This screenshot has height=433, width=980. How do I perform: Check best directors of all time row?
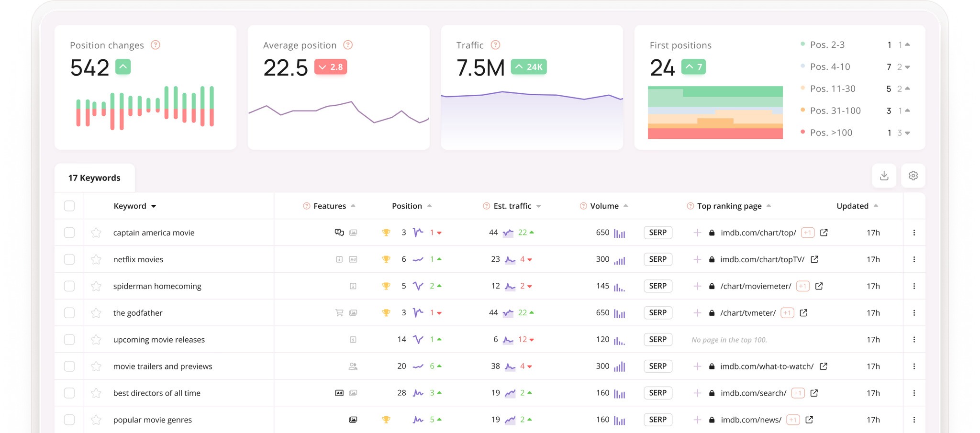point(69,393)
